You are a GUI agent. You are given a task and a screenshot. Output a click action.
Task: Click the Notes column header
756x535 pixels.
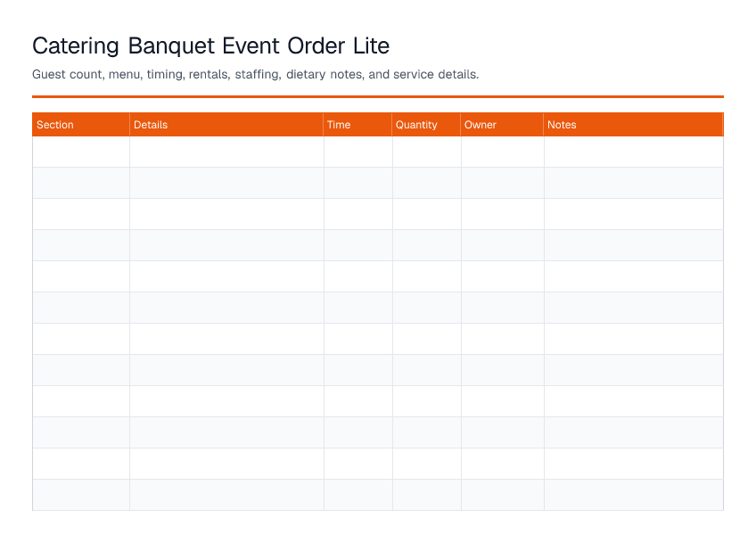pyautogui.click(x=634, y=125)
